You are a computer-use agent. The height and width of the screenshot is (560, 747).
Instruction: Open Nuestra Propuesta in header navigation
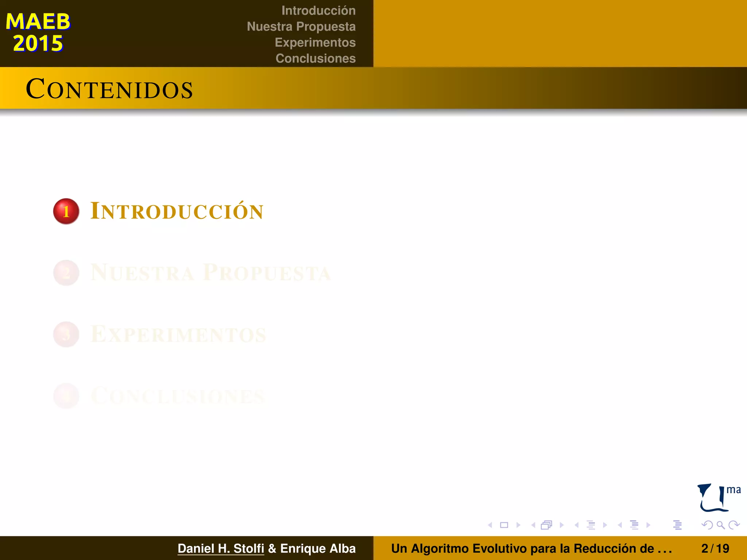(x=301, y=27)
